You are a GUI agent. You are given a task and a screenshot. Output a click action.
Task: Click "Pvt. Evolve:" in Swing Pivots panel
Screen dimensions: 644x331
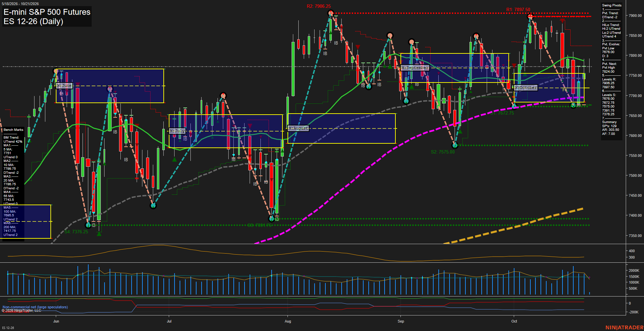coord(611,44)
